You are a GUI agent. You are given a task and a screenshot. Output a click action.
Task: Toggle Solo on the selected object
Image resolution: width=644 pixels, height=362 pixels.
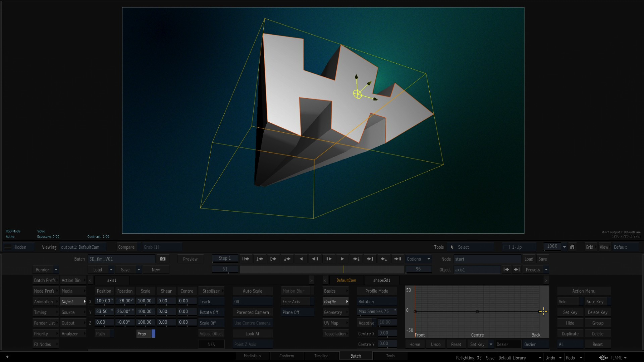pos(570,302)
